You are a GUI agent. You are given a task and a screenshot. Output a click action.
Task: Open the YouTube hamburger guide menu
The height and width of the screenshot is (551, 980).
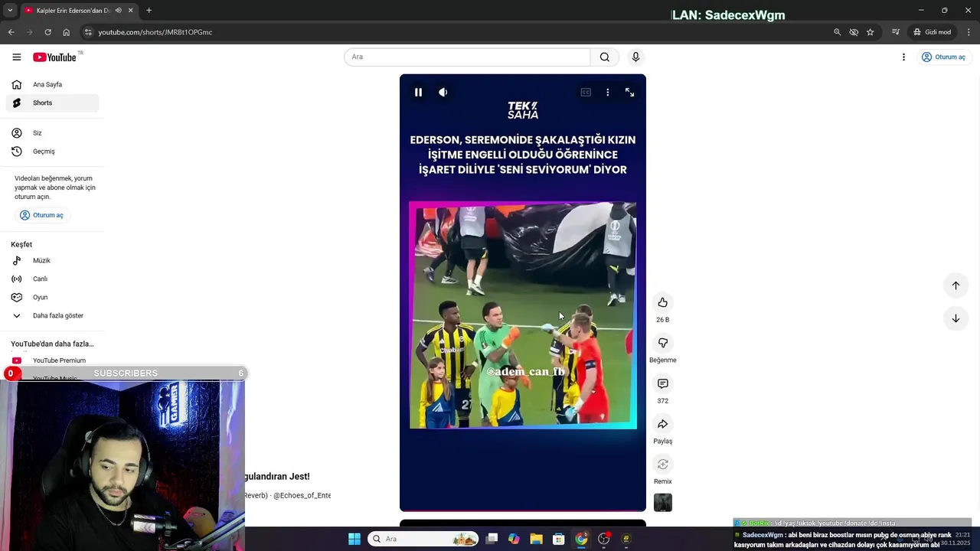(16, 57)
